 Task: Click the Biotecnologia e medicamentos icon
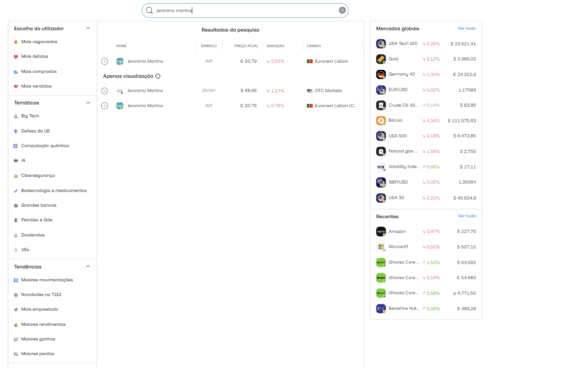pyautogui.click(x=15, y=190)
